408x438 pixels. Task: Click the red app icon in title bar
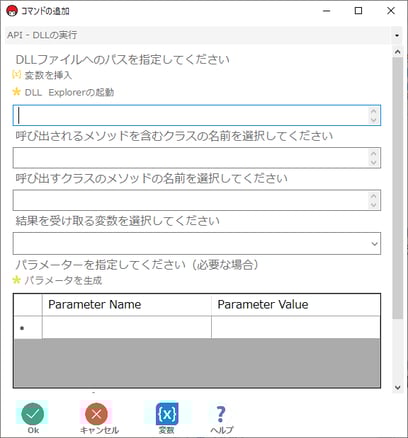click(12, 11)
